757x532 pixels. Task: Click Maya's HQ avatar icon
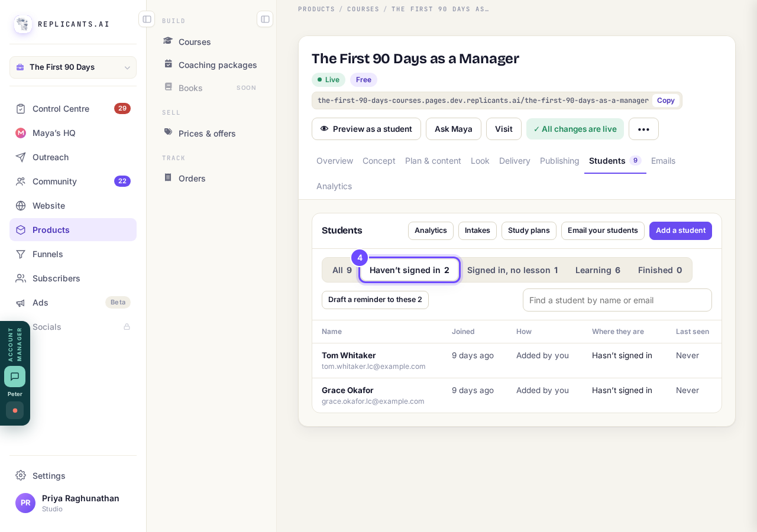point(21,133)
